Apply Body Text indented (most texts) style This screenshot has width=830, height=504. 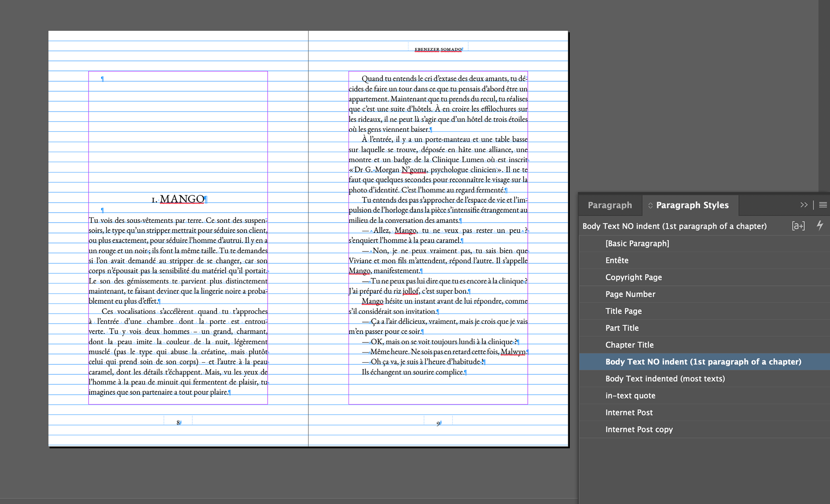[x=665, y=379]
